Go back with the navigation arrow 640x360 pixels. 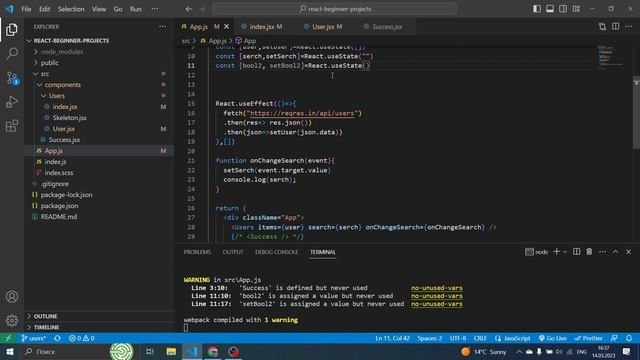point(189,9)
